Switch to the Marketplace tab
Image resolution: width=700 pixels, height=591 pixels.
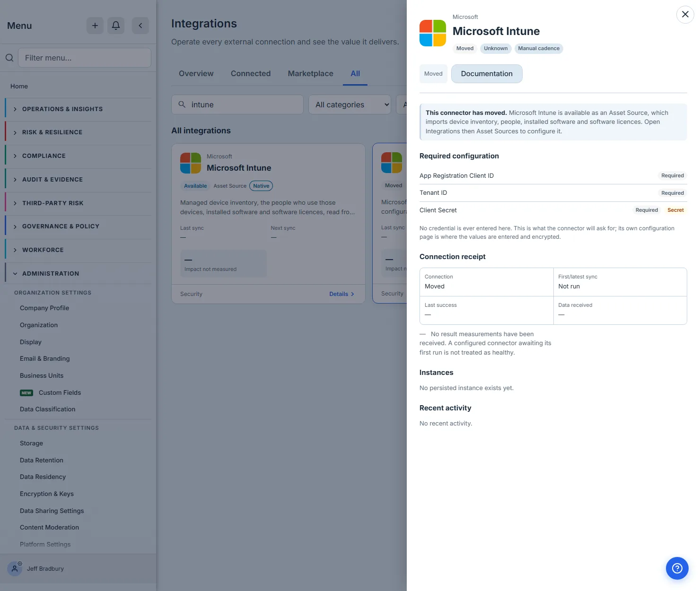pyautogui.click(x=311, y=73)
